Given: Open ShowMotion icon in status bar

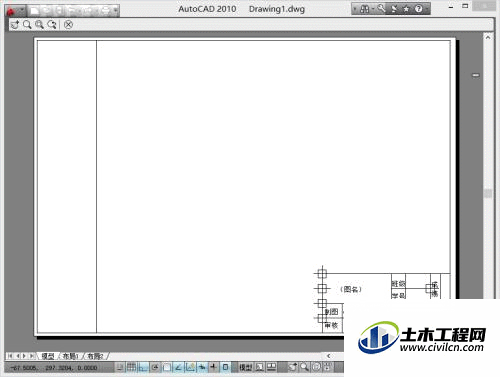Looking at the screenshot, I should click(x=327, y=367).
